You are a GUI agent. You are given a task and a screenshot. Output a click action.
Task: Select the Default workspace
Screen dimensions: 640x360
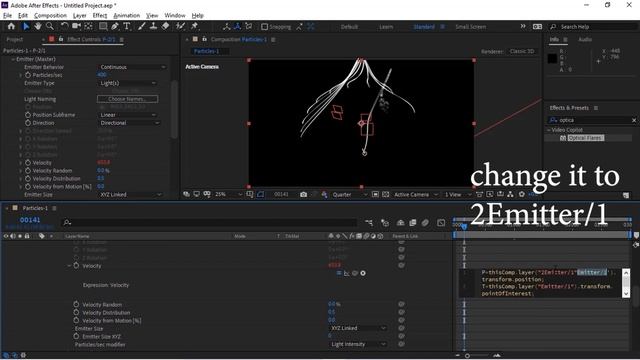click(349, 27)
